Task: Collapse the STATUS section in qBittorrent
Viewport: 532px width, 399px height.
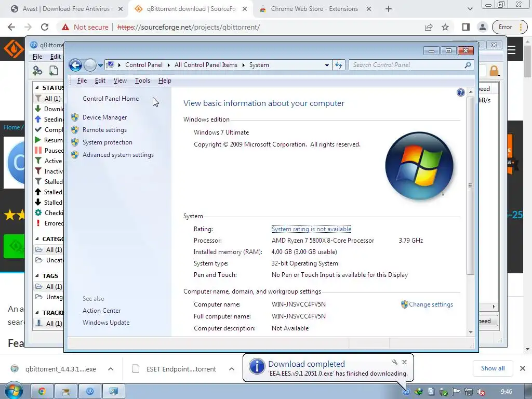Action: coord(37,87)
